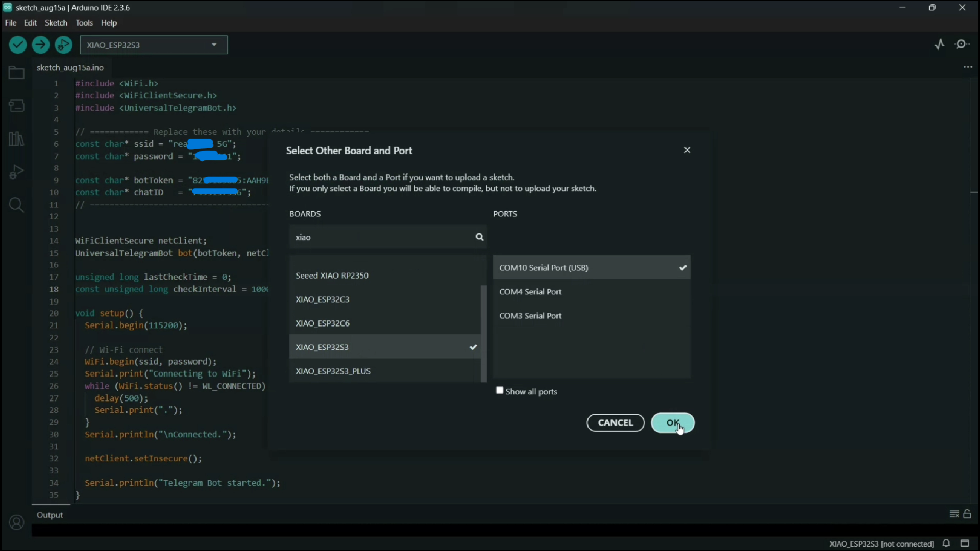Switch to the sketch_aug15a.ino tab
980x551 pixels.
70,67
